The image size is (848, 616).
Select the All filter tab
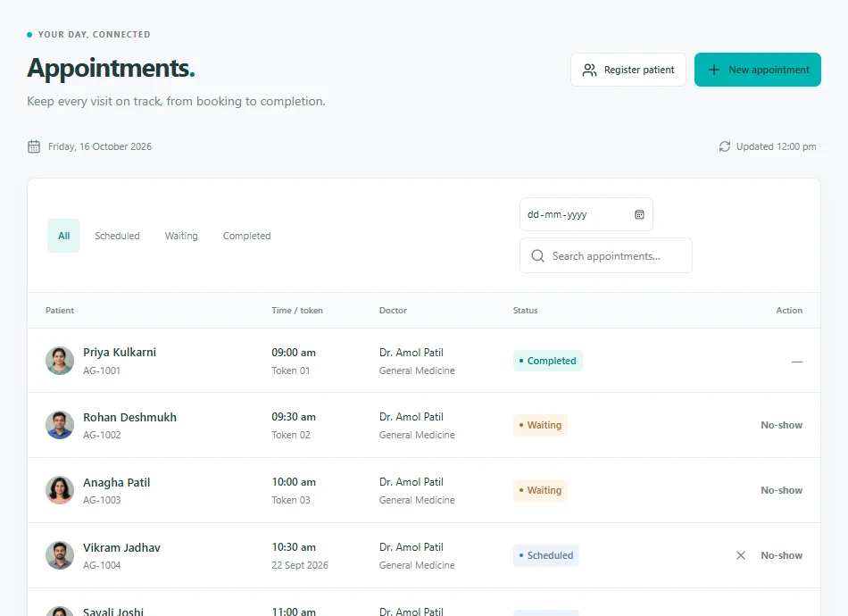coord(63,236)
